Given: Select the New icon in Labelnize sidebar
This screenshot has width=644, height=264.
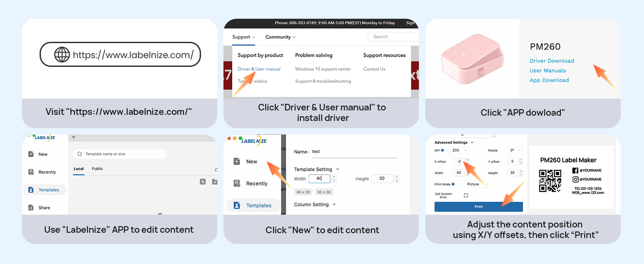Looking at the screenshot, I should [31, 154].
